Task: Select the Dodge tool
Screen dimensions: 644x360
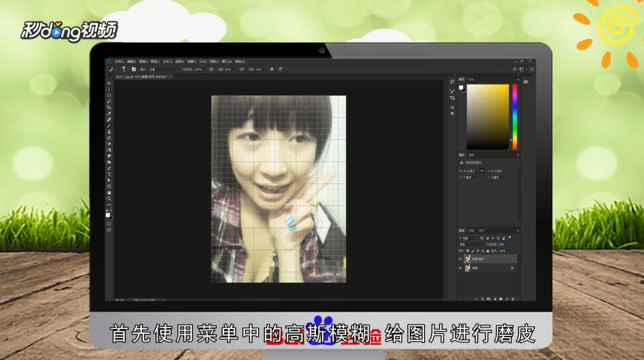Action: coord(109,162)
